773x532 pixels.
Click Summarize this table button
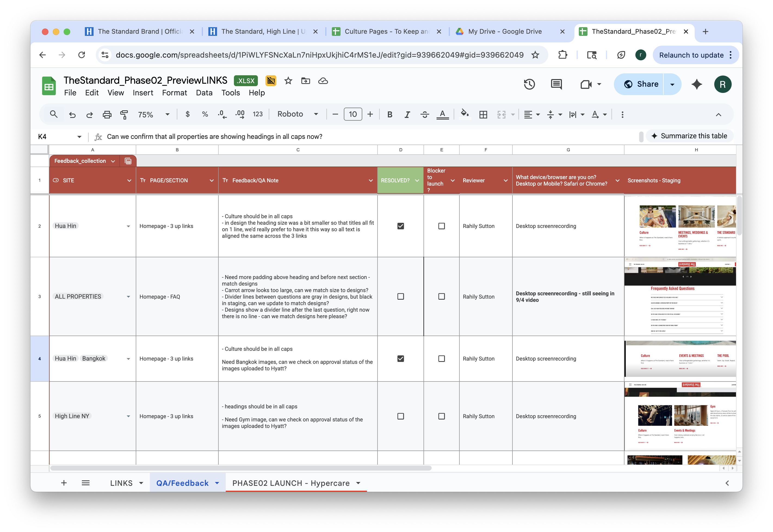tap(689, 136)
